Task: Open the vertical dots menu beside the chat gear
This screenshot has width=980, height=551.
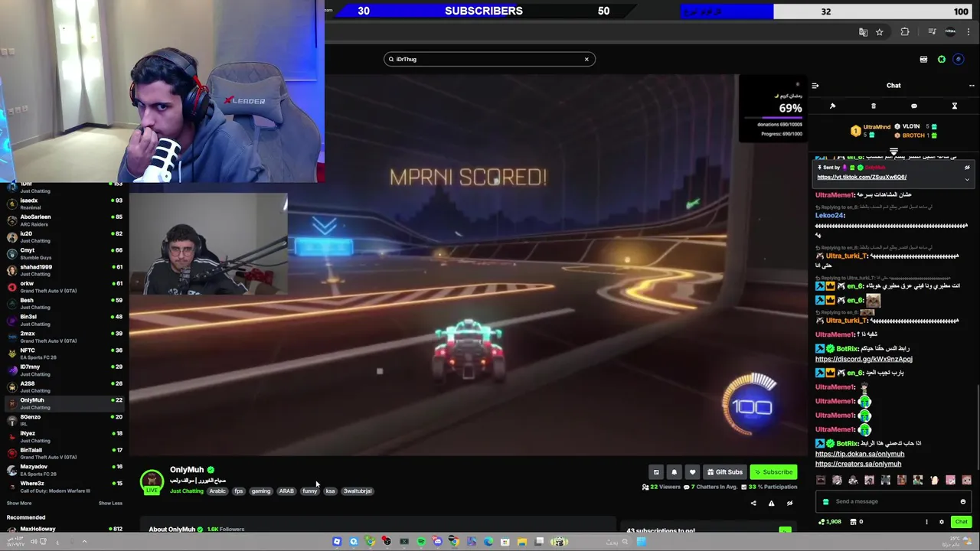Action: click(x=926, y=522)
